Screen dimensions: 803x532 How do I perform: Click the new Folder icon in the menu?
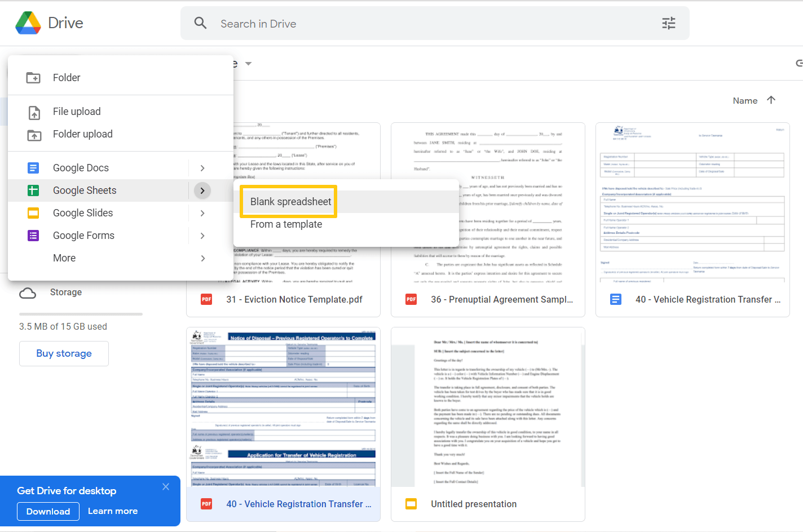click(x=33, y=78)
